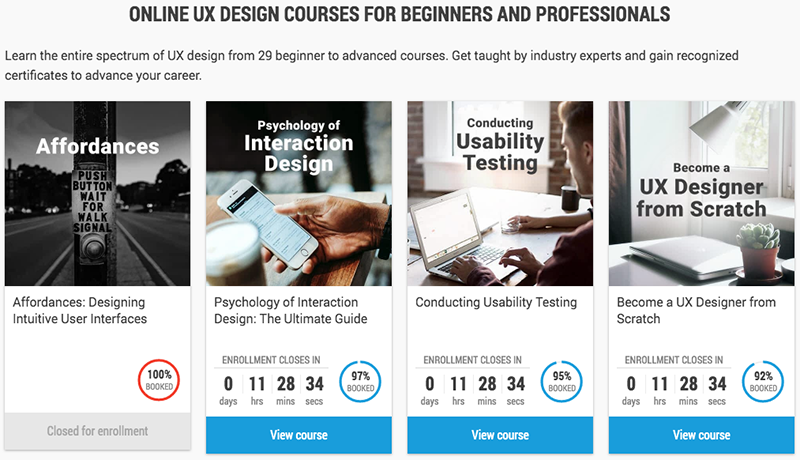The image size is (800, 460).
Task: Click the Online UX Design Courses heading
Action: pyautogui.click(x=400, y=15)
